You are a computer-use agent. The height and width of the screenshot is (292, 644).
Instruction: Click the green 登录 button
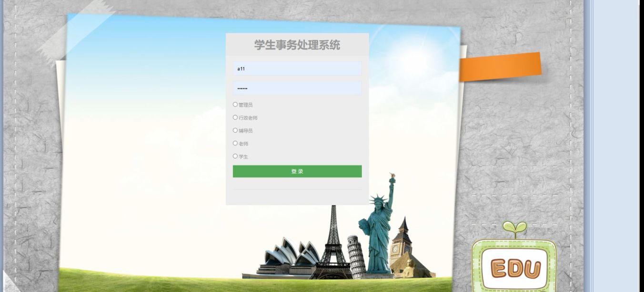(x=297, y=171)
